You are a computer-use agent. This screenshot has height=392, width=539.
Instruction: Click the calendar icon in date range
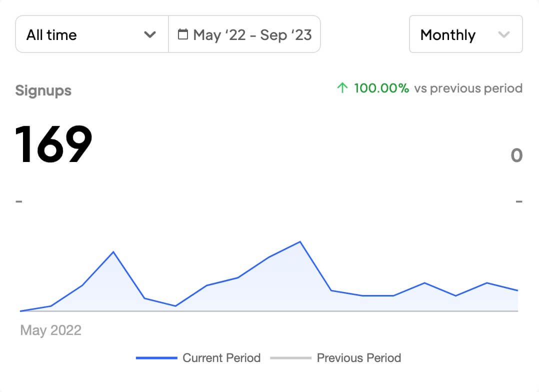pyautogui.click(x=183, y=34)
